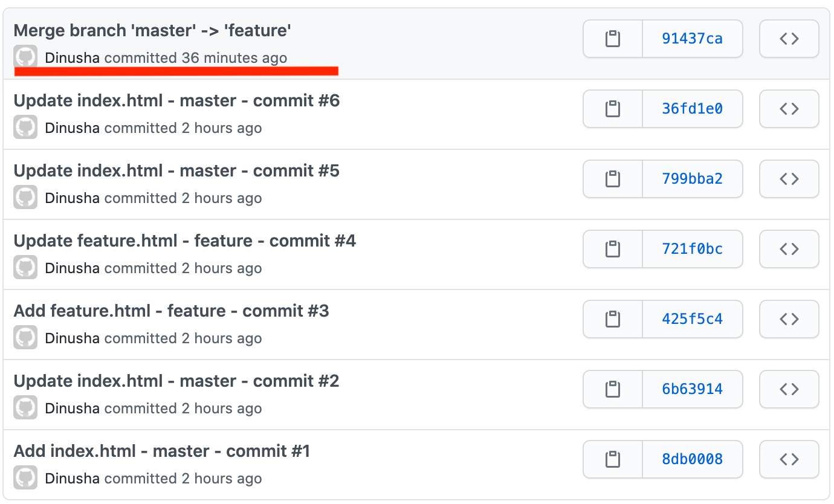Browse repository at commit 721f0bc
834x504 pixels.
789,249
